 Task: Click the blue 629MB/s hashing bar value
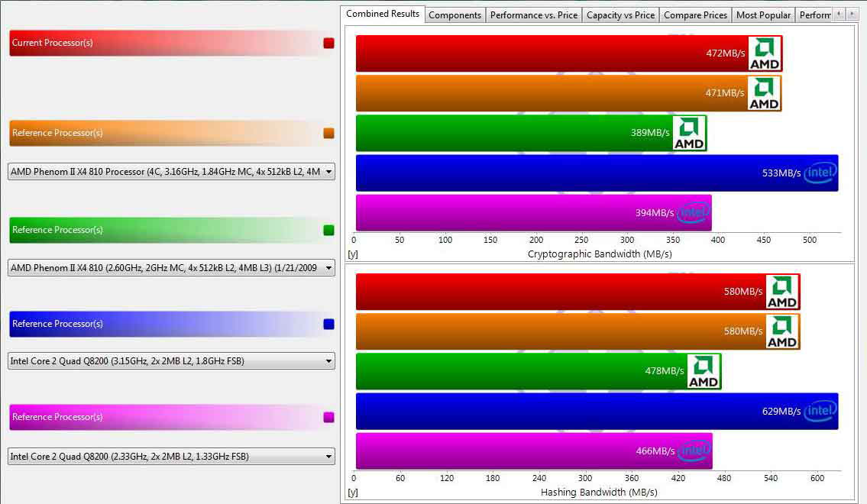point(781,411)
